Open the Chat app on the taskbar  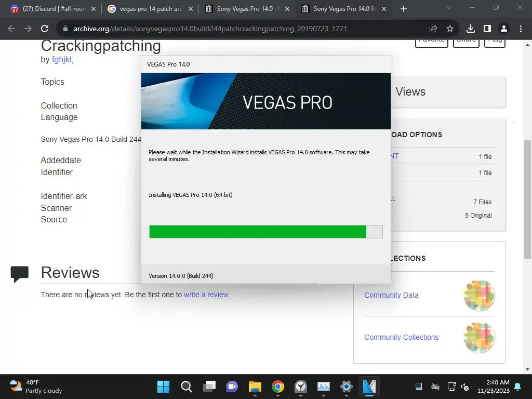coord(232,387)
